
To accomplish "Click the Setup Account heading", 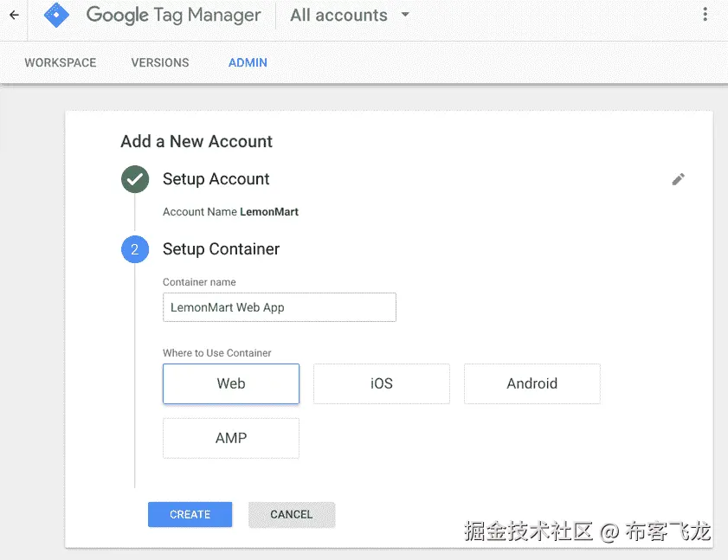I will (x=216, y=179).
